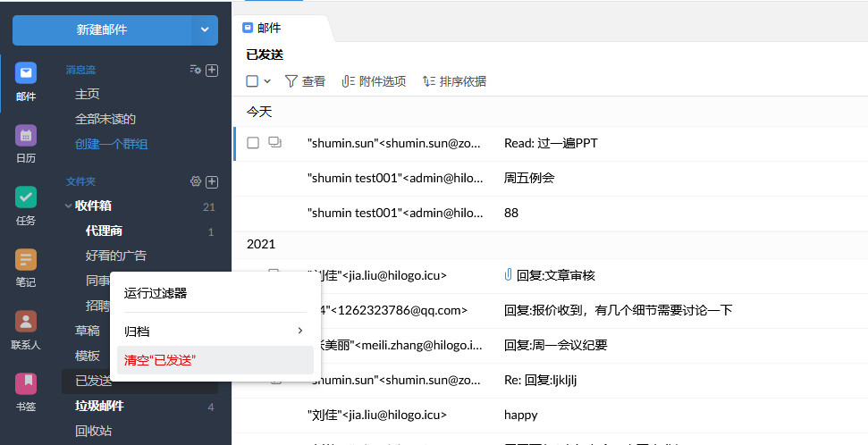The width and height of the screenshot is (868, 445).
Task: Click 今天 date group header
Action: click(259, 112)
